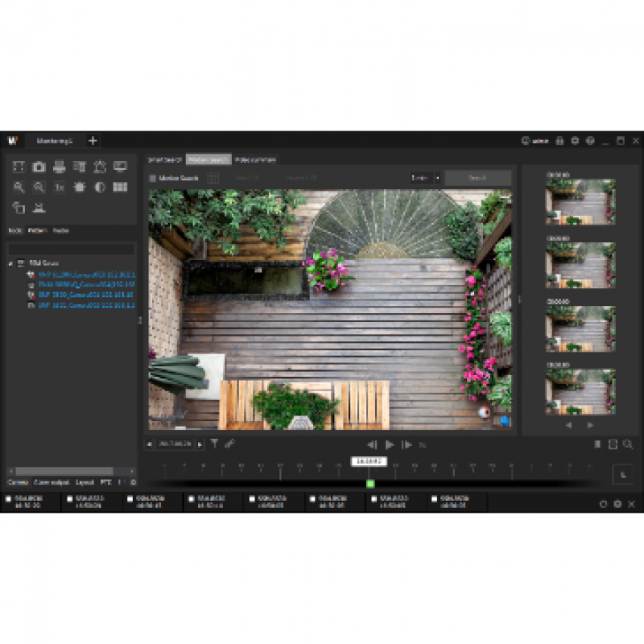The height and width of the screenshot is (644, 644).
Task: Tick the fourth event checkbox in the bottom event bar
Action: click(x=191, y=499)
